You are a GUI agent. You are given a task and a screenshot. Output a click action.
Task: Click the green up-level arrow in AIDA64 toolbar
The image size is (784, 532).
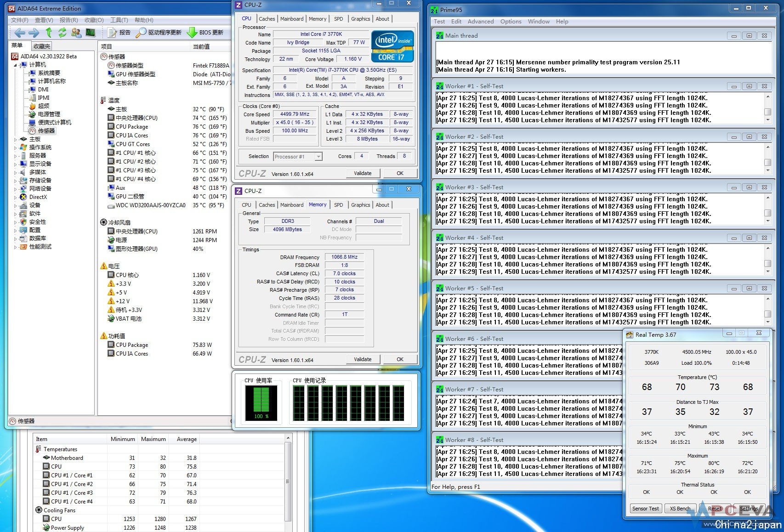(x=49, y=33)
